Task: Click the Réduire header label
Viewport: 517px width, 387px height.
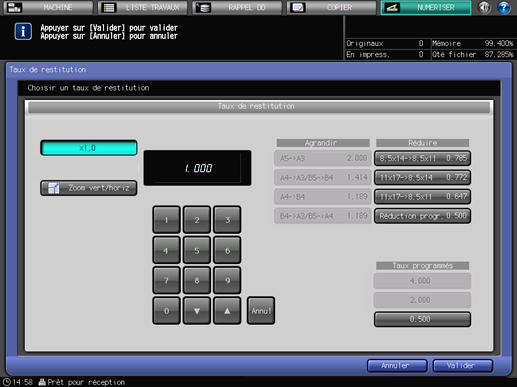Action: coord(422,143)
